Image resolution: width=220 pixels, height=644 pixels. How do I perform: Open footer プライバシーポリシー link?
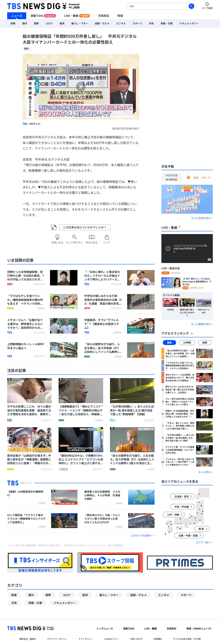tap(57, 639)
